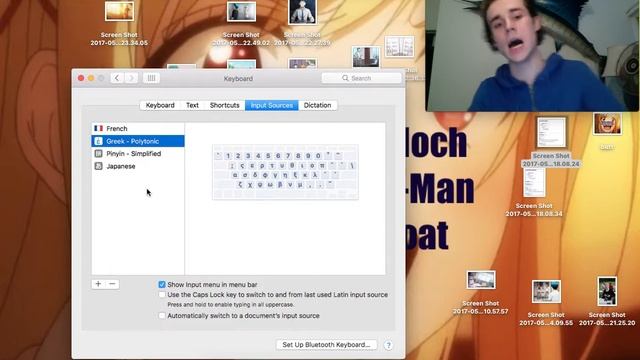Open the Dictation tab
640x360 pixels.
pos(317,105)
